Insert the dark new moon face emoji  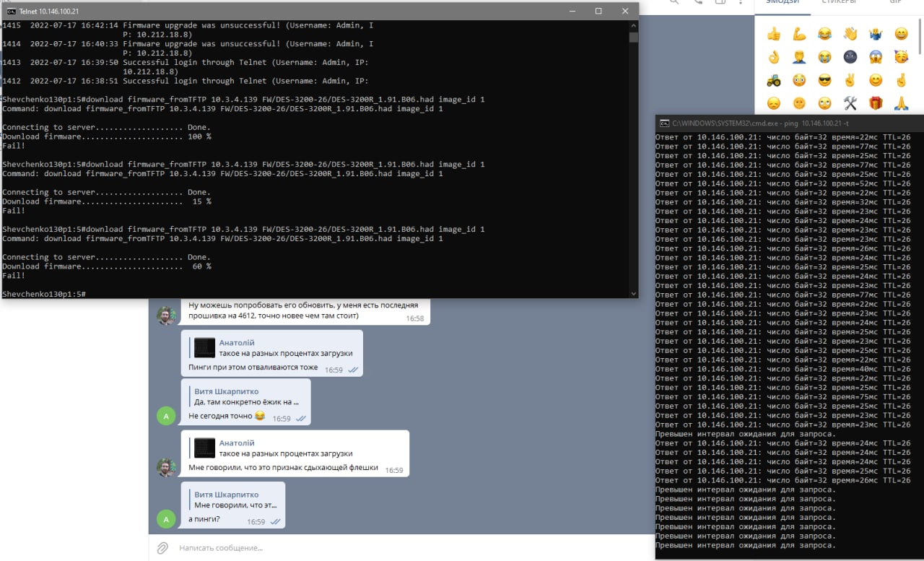pyautogui.click(x=850, y=57)
